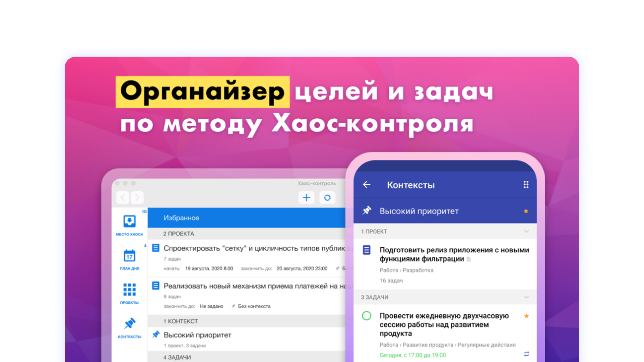Image resolution: width=644 pixels, height=362 pixels.
Task: Click the Не задано due date value
Action: 211,306
